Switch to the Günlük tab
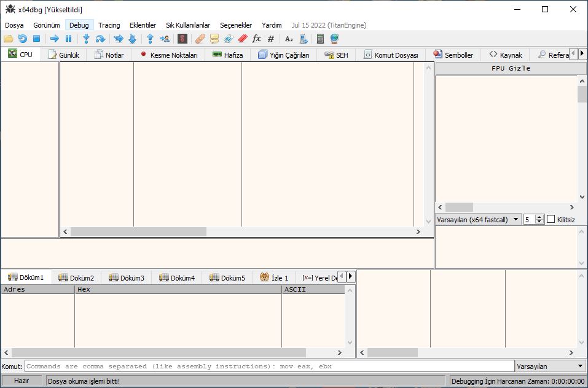 coord(64,55)
